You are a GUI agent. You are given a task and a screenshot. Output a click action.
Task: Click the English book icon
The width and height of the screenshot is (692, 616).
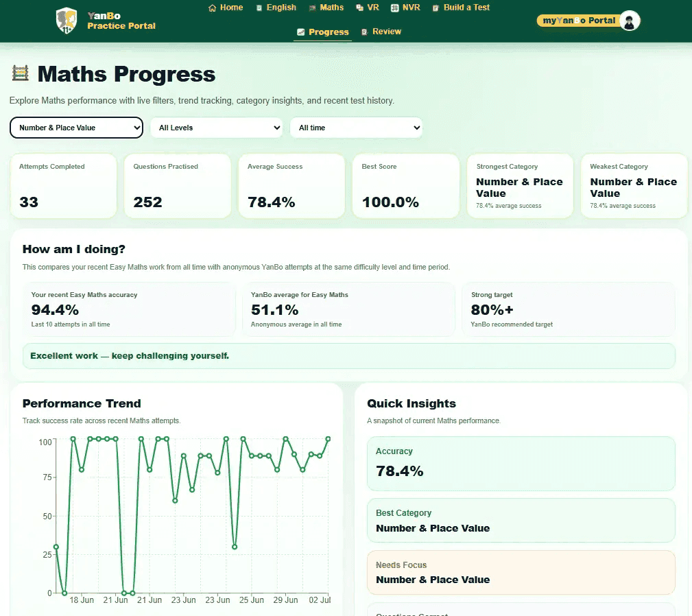[x=259, y=8]
